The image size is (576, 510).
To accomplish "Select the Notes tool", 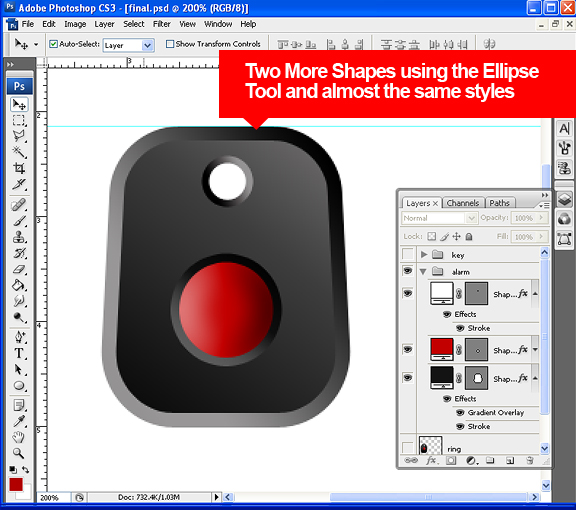I will pos(19,405).
